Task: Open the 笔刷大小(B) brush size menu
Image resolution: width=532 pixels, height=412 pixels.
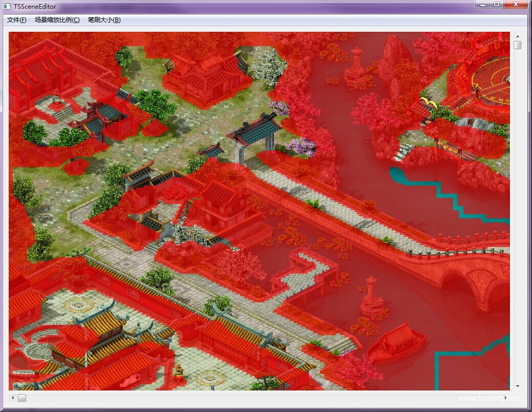Action: (x=104, y=20)
